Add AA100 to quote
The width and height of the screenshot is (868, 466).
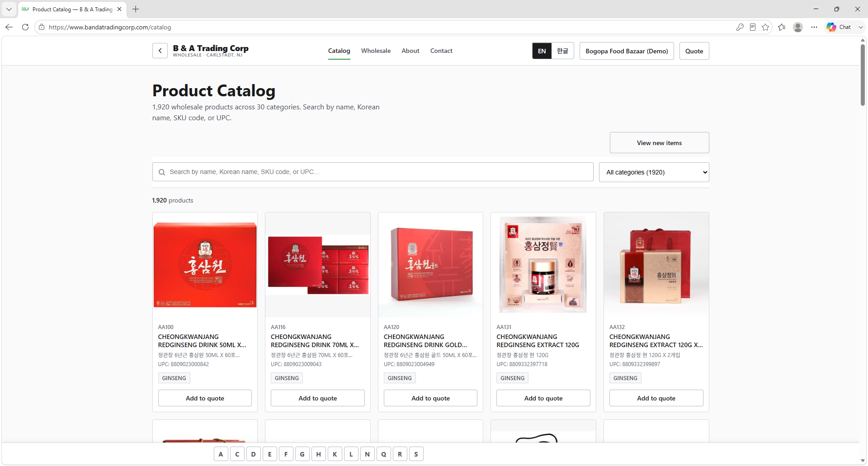(205, 398)
